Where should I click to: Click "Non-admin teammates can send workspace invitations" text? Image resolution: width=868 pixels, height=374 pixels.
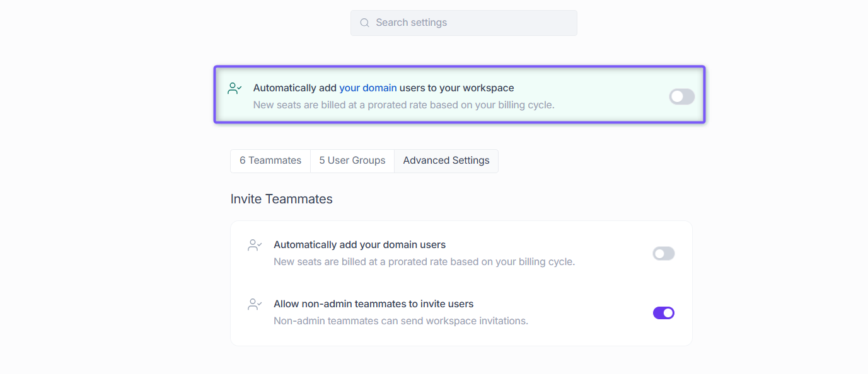(401, 321)
